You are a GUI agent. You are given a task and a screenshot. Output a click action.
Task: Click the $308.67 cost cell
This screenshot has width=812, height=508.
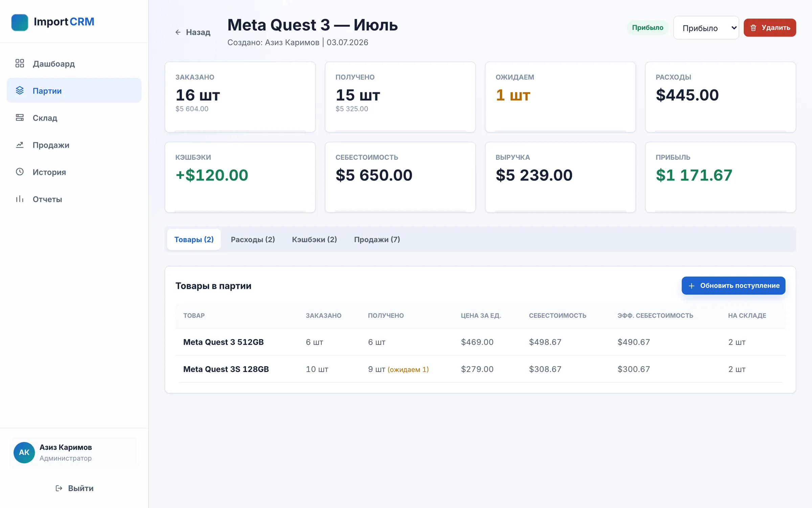(x=545, y=369)
